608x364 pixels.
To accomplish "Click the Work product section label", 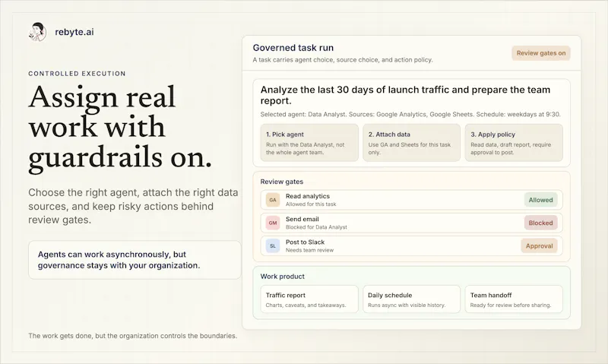I will [282, 277].
